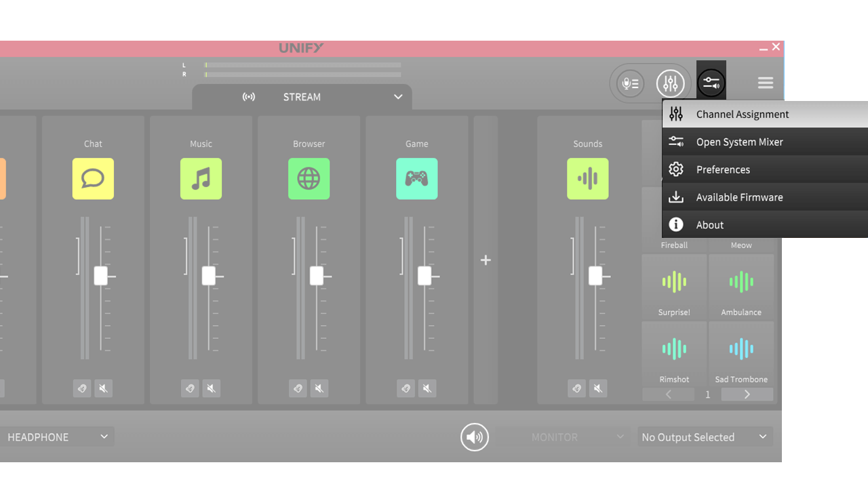Image resolution: width=868 pixels, height=488 pixels.
Task: Select the Sounds channel waveform icon
Action: [x=587, y=179]
